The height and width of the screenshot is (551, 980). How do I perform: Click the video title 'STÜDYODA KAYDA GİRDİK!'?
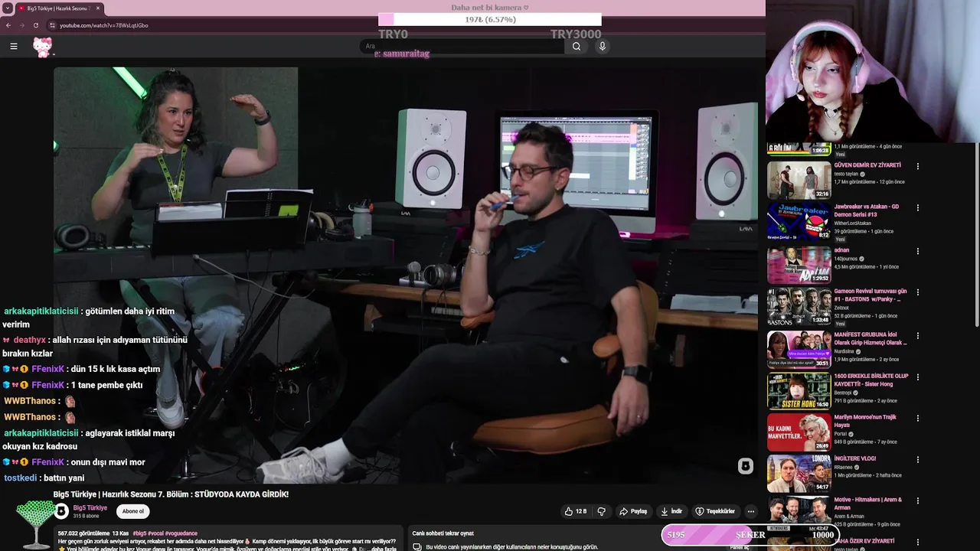pyautogui.click(x=241, y=494)
